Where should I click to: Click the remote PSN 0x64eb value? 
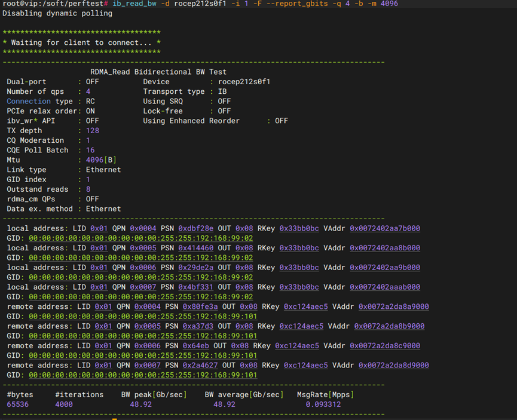195,346
